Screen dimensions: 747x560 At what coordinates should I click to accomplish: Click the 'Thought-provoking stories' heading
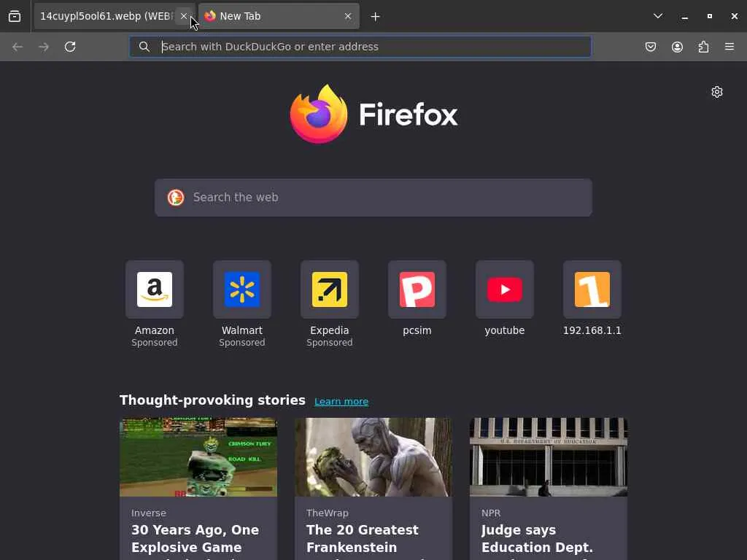[x=212, y=400]
